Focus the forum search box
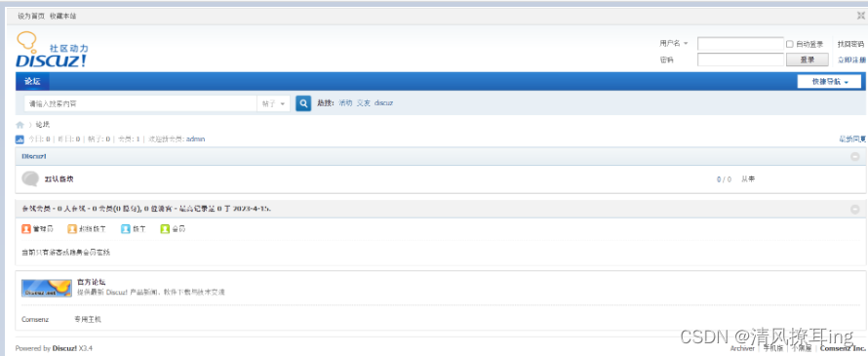Viewport: 868px width, 356px height. [x=140, y=103]
